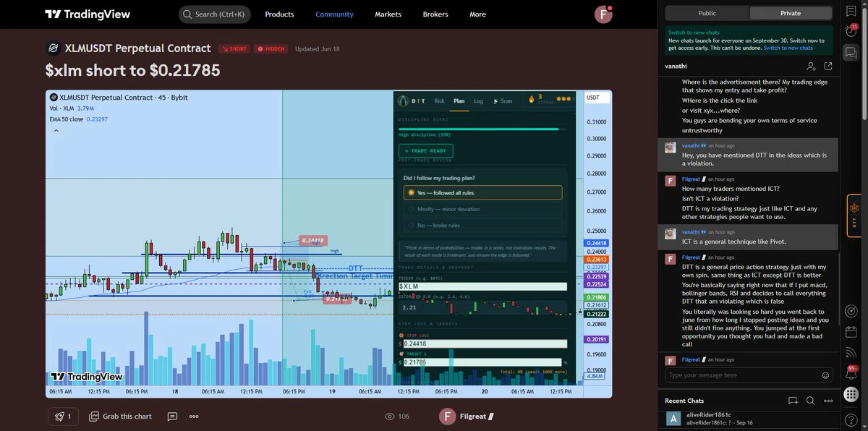Add a user to vanathi chat
Viewport: 868px width, 431px height.
(811, 66)
